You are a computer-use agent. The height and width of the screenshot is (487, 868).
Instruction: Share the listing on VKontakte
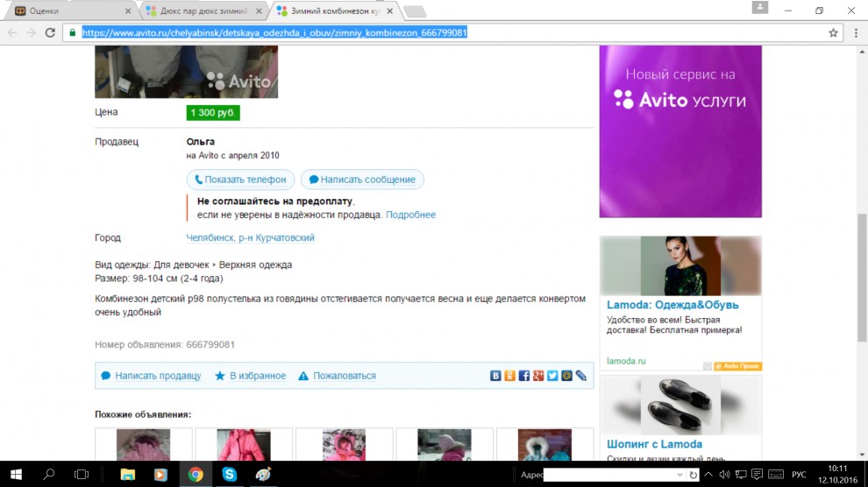[x=495, y=376]
